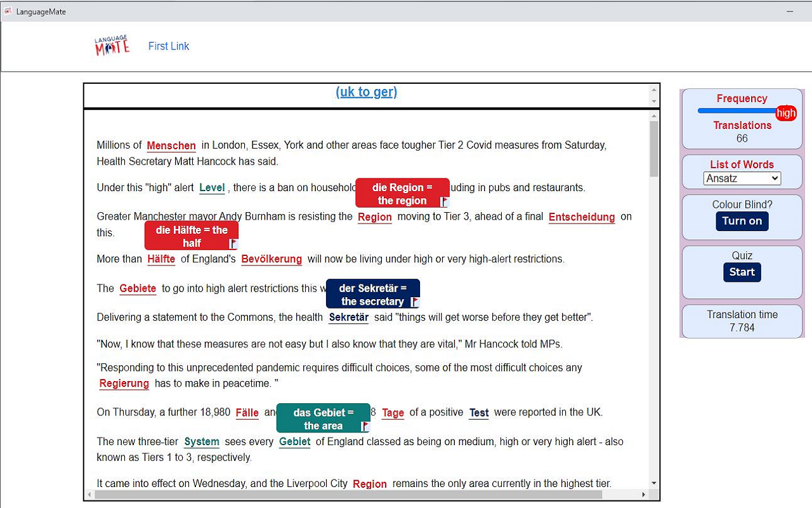Screen dimensions: 812x508
Task: Click the blue Frequency slider track
Action: tap(737, 111)
